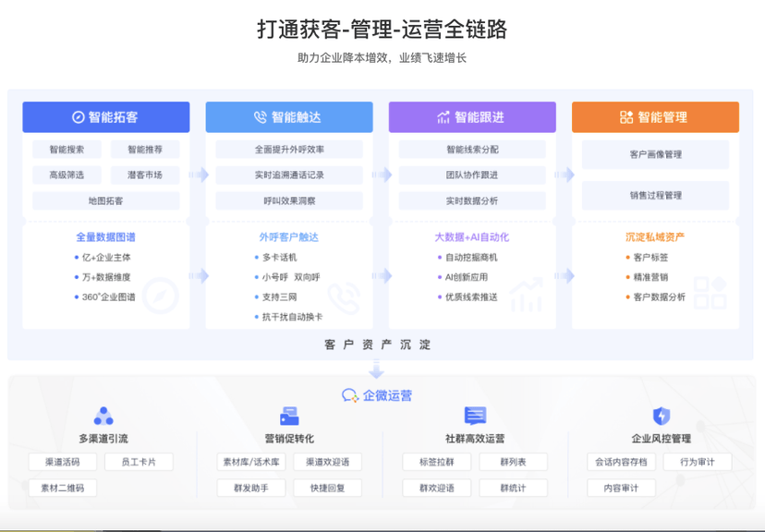
Task: Click the 自动挖掘商机 bullet
Action: click(x=467, y=257)
